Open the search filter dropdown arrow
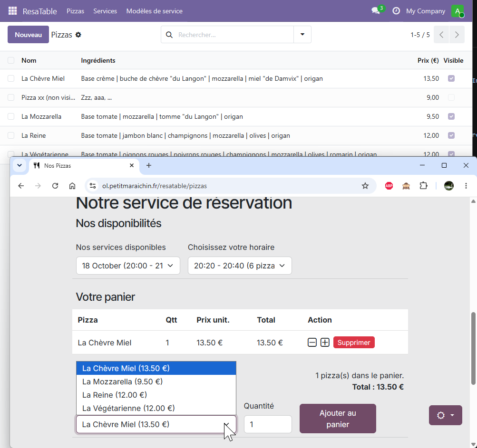The width and height of the screenshot is (477, 448). (x=302, y=34)
